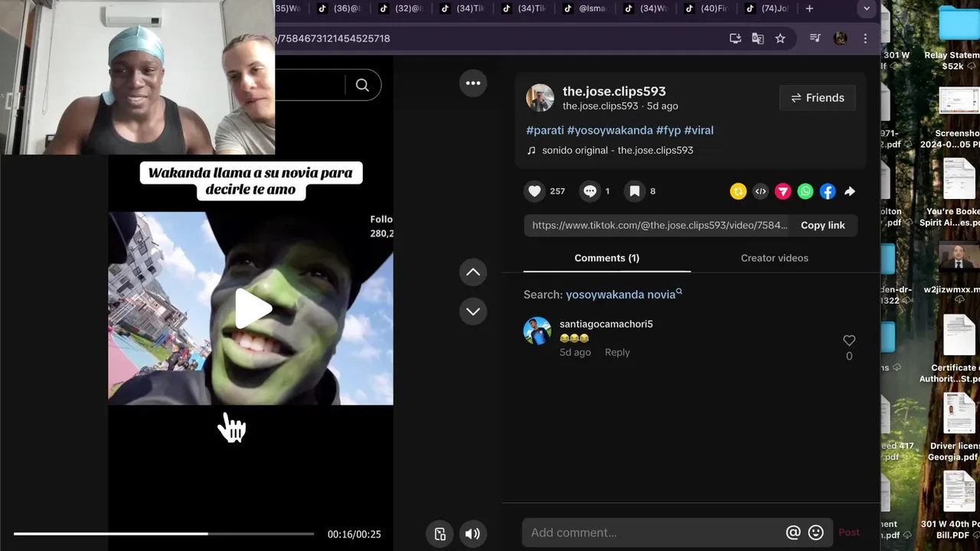Click install app icon in address bar
980x551 pixels.
point(736,38)
